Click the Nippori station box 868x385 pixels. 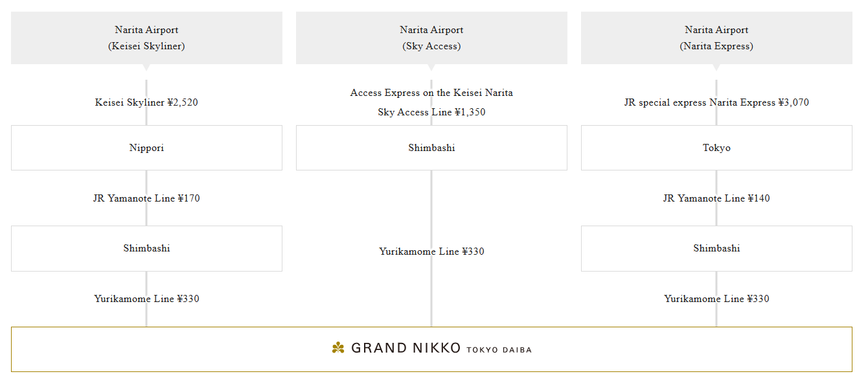pos(146,148)
